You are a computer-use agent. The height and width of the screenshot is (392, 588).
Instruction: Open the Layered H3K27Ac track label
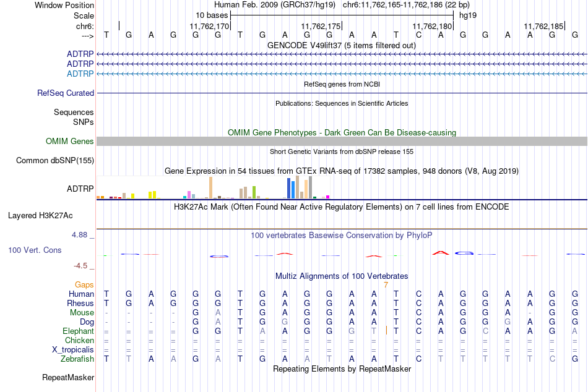click(40, 216)
